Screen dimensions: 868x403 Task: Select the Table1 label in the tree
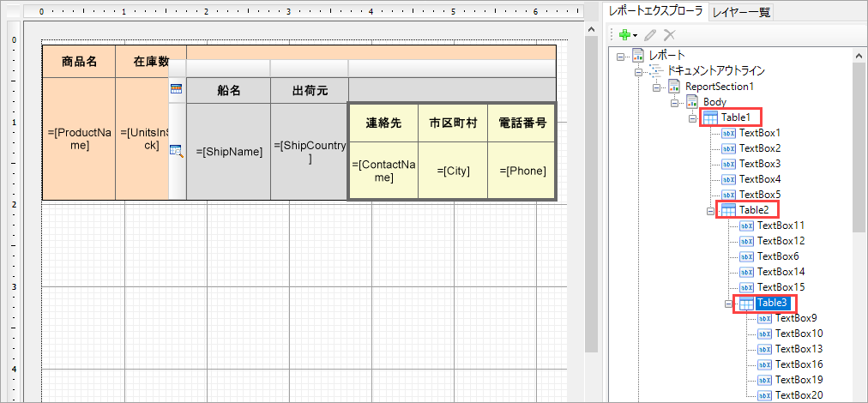pyautogui.click(x=735, y=117)
